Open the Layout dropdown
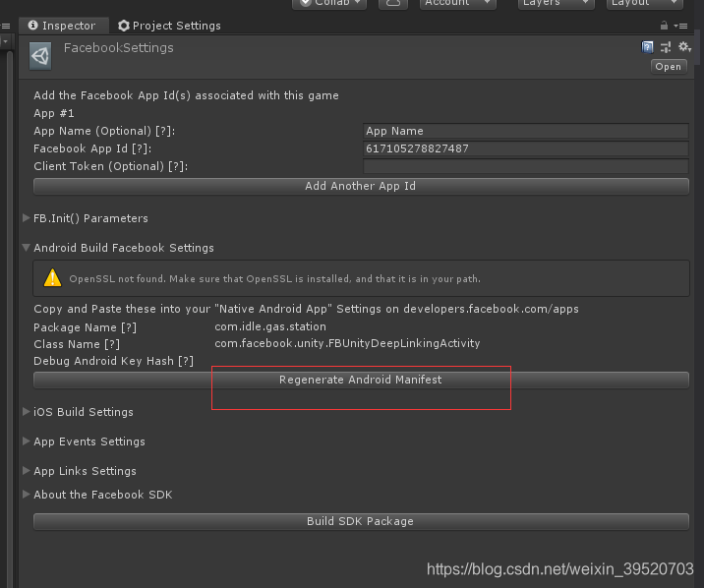 click(x=645, y=4)
